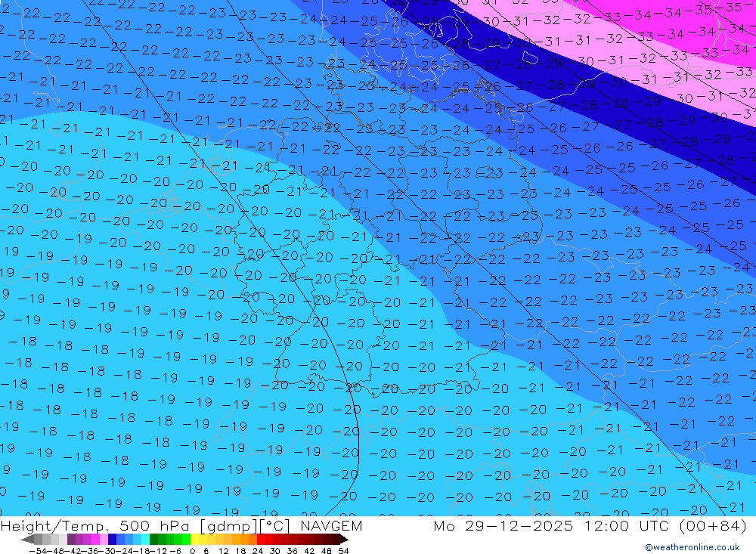
Task: Click the "12" legend scale value
Action: pos(223,551)
